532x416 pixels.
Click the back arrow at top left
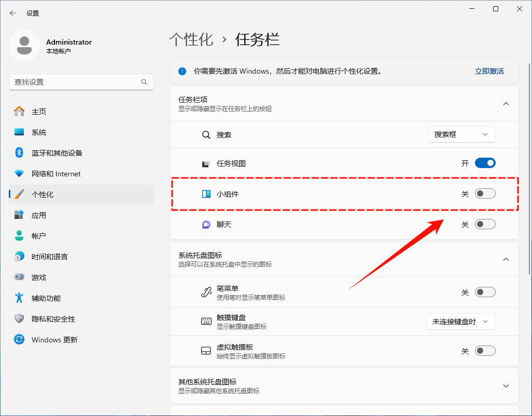click(x=12, y=13)
